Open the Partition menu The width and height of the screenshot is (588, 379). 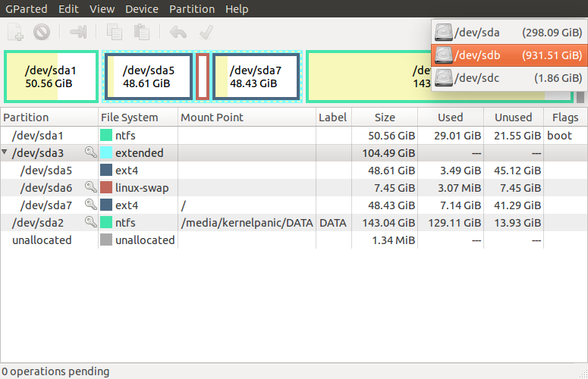tap(192, 8)
